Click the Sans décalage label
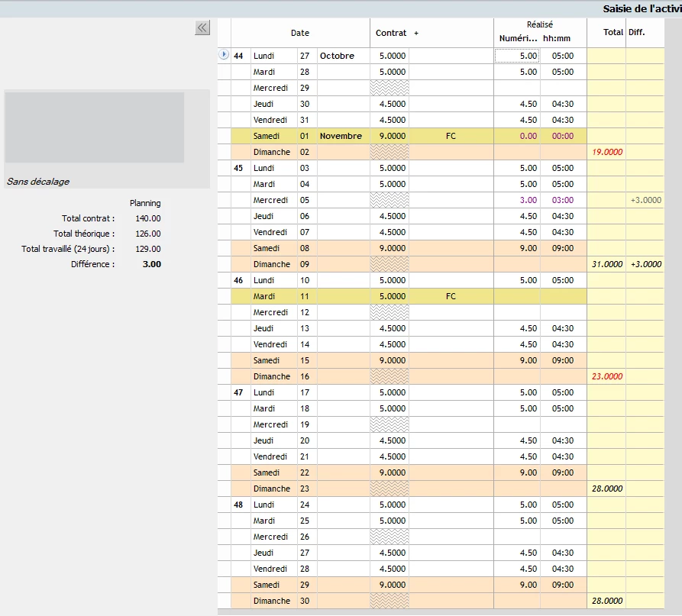 pyautogui.click(x=38, y=182)
